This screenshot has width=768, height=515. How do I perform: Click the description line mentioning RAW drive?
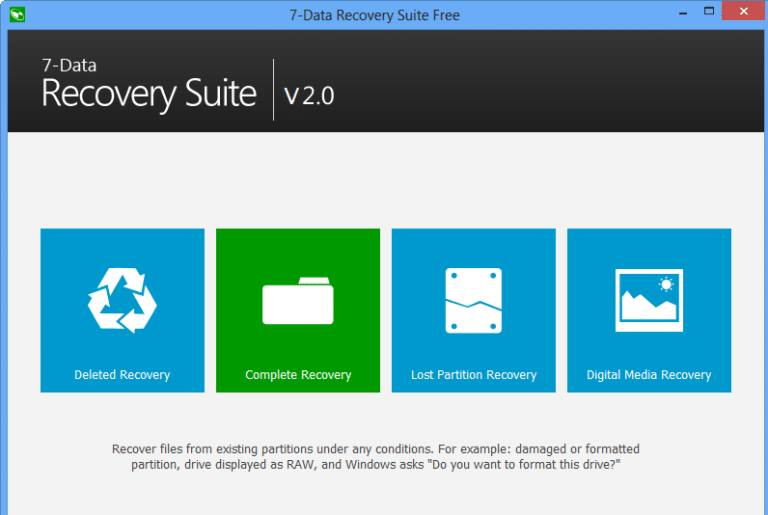point(376,465)
